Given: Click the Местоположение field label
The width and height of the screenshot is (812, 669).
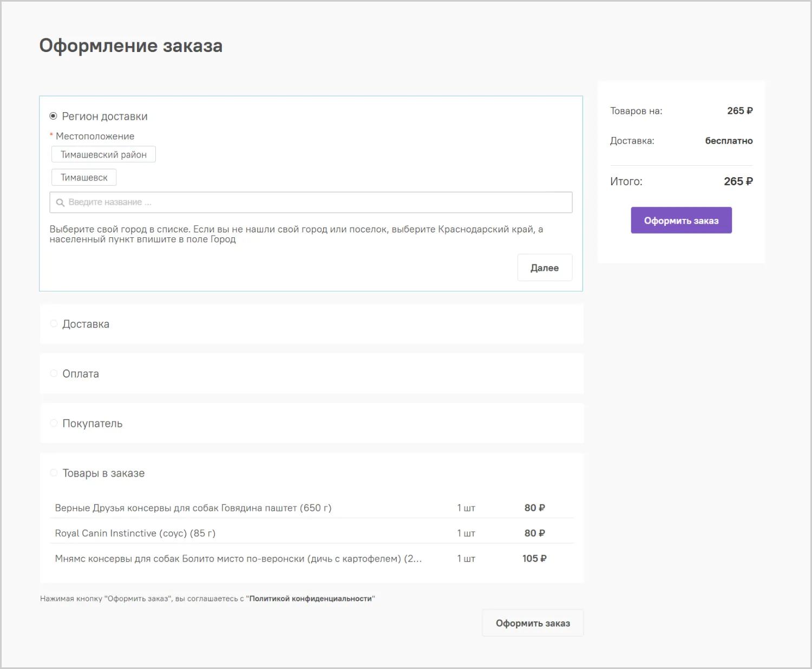Looking at the screenshot, I should (x=95, y=136).
